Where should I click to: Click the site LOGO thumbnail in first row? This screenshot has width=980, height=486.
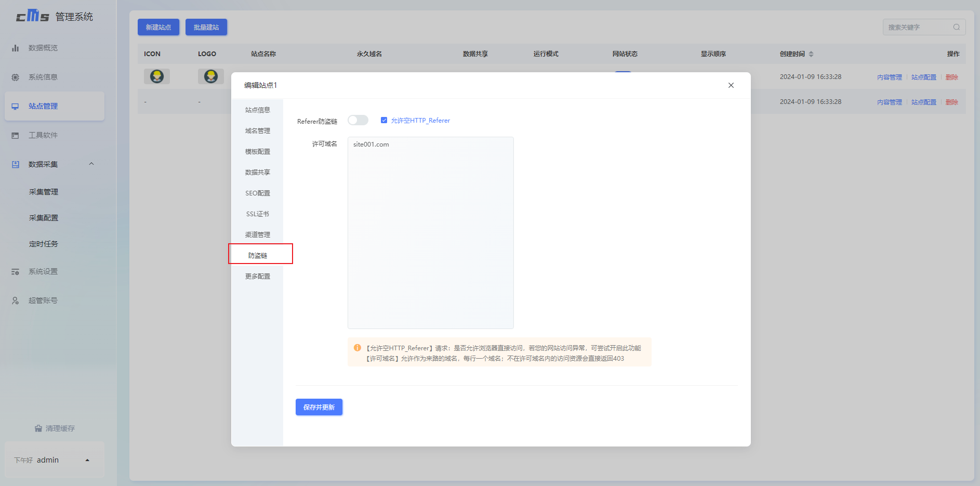point(211,76)
